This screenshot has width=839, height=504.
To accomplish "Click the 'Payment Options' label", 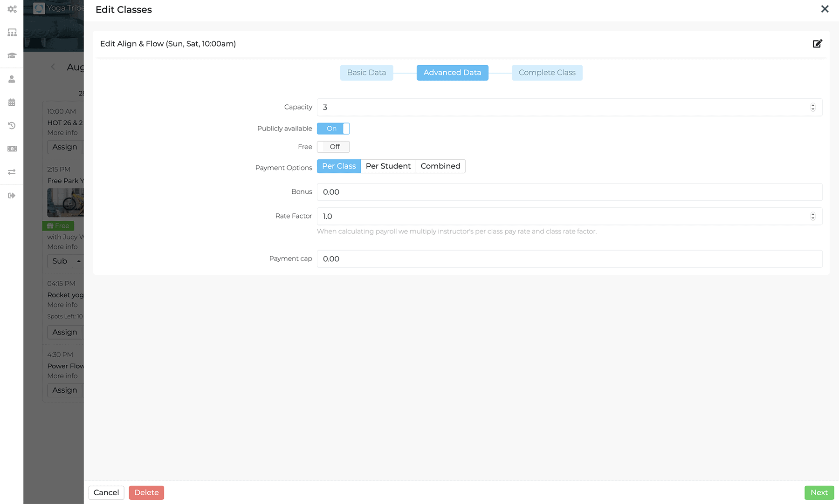I will [284, 168].
